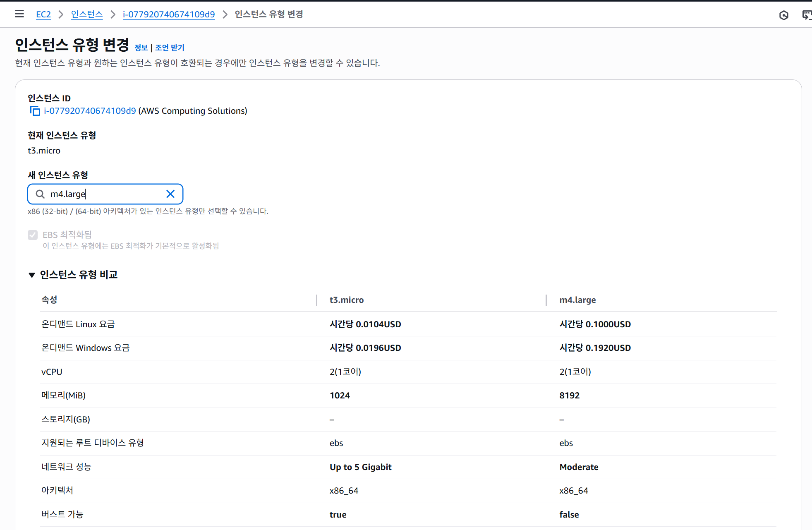The height and width of the screenshot is (530, 812).
Task: Go to EC2 breadcrumb
Action: click(x=43, y=14)
